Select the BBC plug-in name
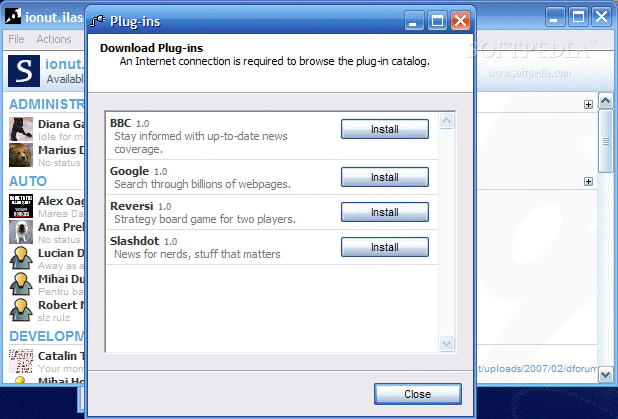Image resolution: width=618 pixels, height=419 pixels. (x=120, y=123)
